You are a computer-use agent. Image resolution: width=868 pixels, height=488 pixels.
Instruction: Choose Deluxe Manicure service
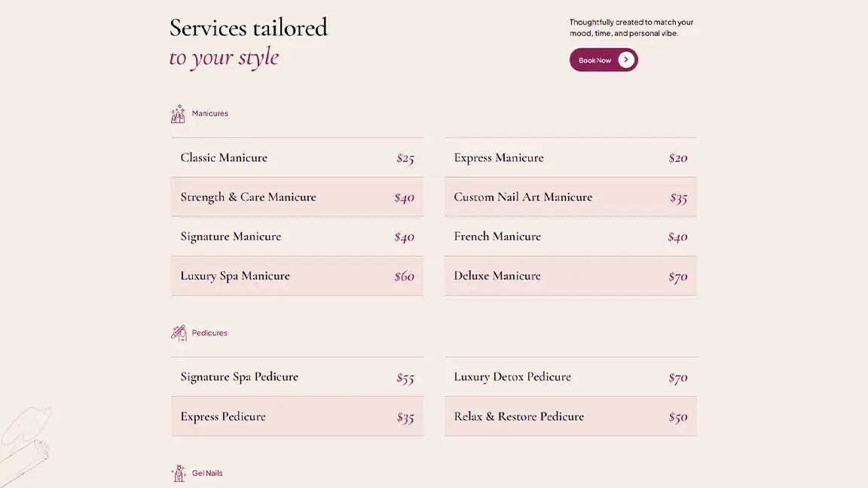tap(570, 276)
